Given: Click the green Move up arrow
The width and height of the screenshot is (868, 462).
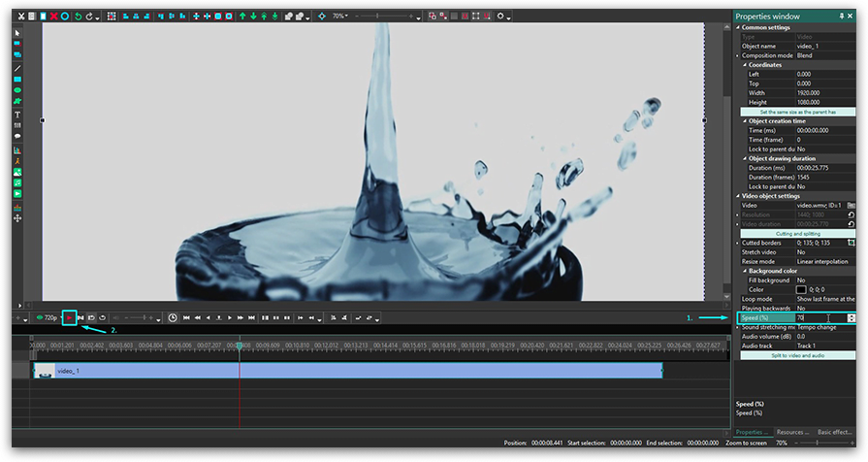Looking at the screenshot, I should pos(242,16).
